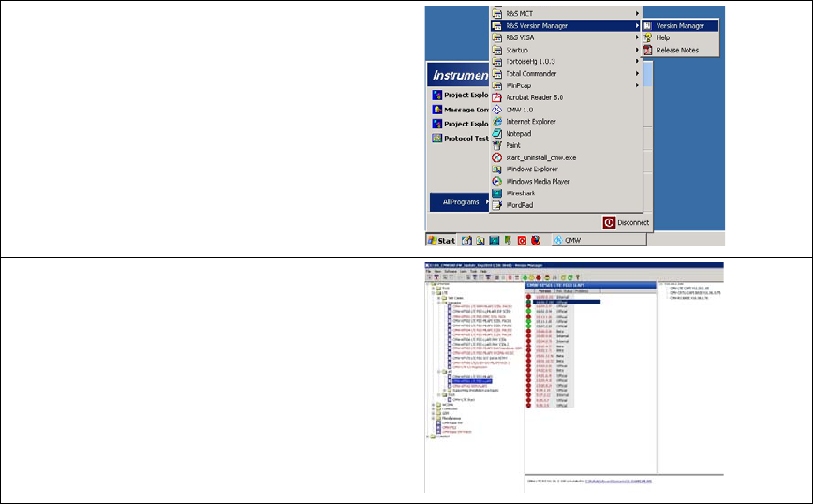This screenshot has height=504, width=813.
Task: Open the Help menu in Version Manager
Action: coord(483,271)
